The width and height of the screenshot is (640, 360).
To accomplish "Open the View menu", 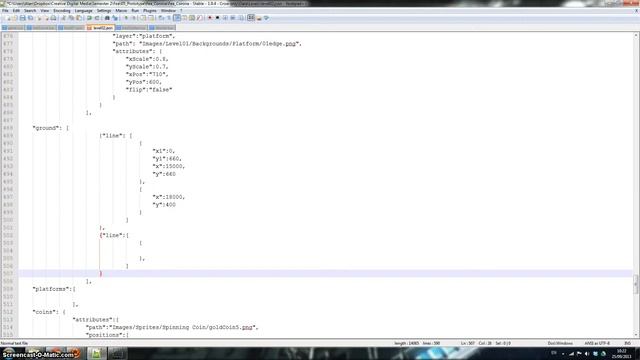I will tap(44, 11).
